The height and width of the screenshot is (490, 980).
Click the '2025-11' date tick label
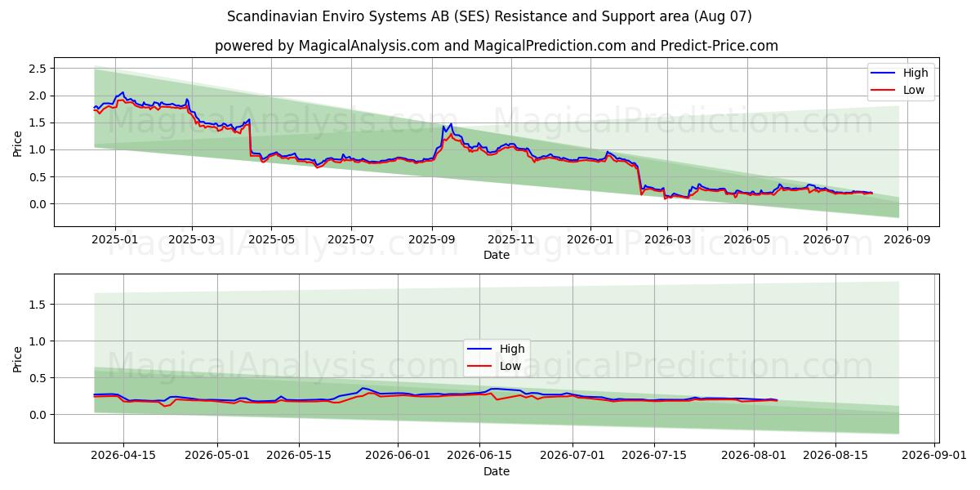[511, 239]
